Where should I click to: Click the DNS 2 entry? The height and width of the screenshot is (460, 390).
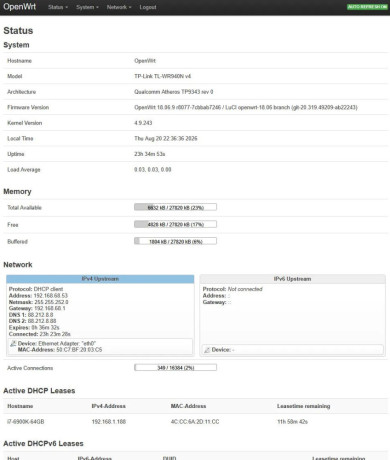(x=33, y=321)
